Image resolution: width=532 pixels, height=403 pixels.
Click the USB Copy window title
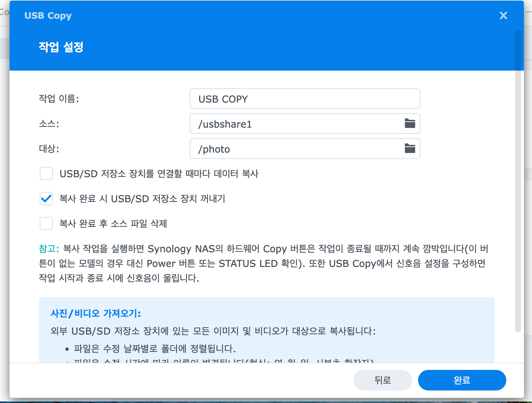click(48, 15)
